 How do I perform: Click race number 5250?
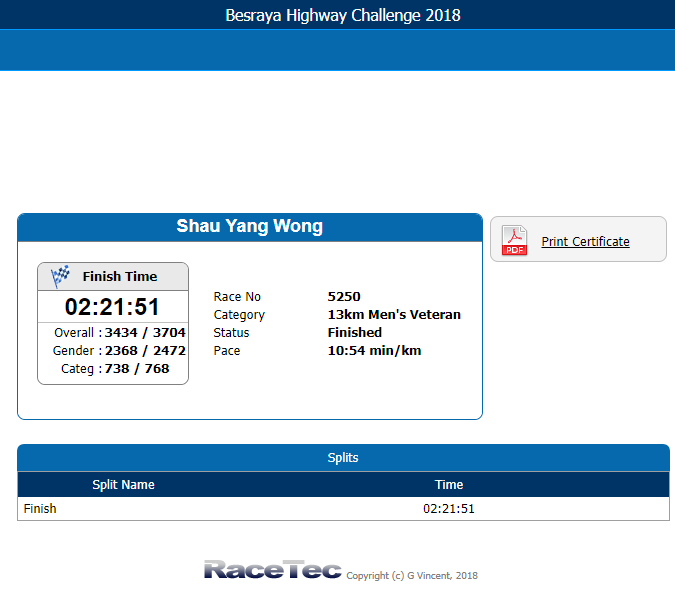[x=344, y=297]
